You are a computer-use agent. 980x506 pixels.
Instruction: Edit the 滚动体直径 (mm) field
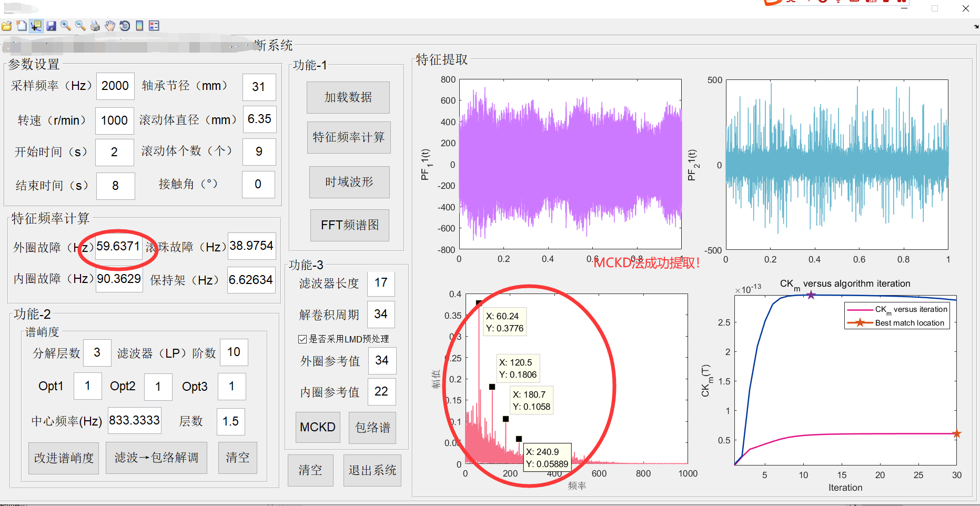pos(259,119)
